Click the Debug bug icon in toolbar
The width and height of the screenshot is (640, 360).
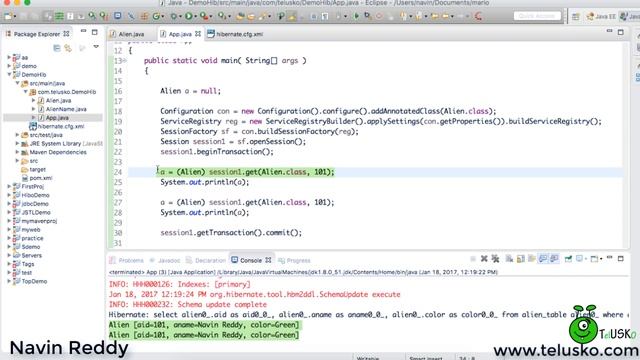point(173,16)
